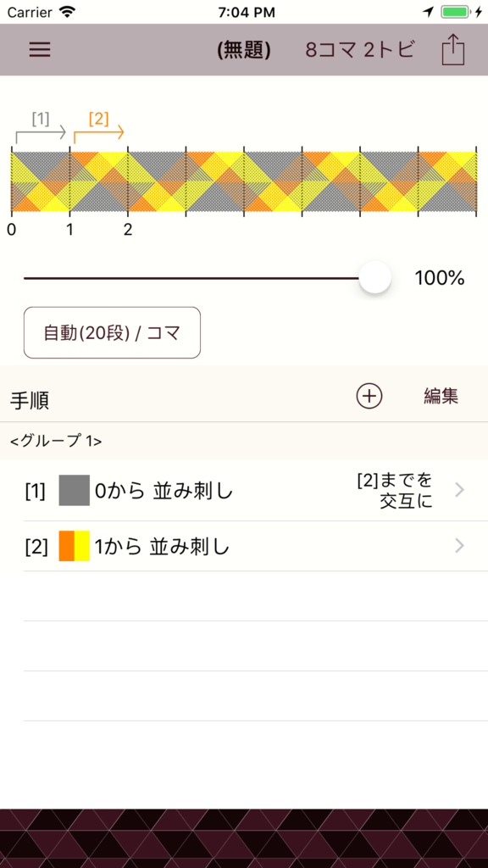Tap the (無題) document title
The height and width of the screenshot is (868, 488).
pos(244,50)
